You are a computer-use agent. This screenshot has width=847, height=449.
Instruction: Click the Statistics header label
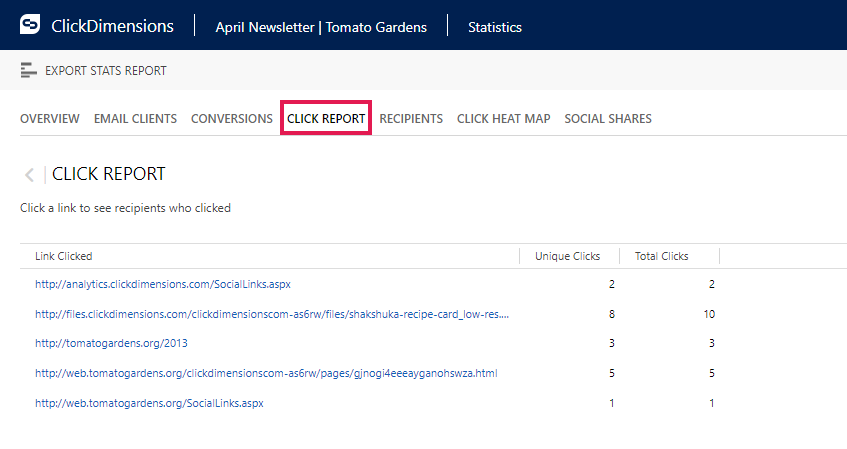point(495,27)
